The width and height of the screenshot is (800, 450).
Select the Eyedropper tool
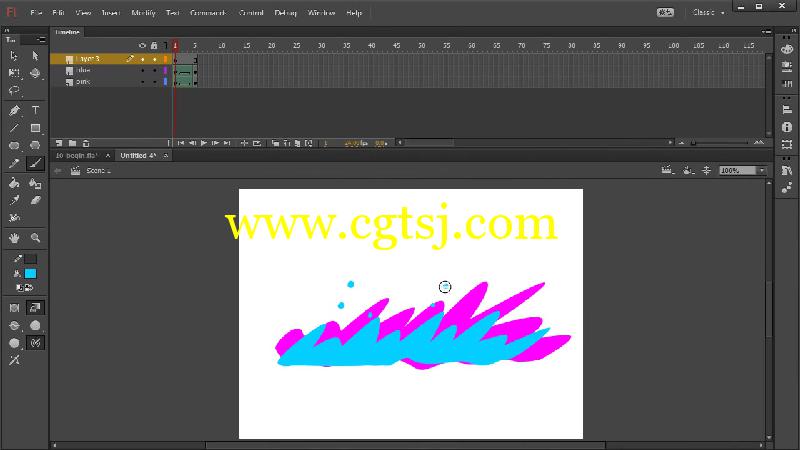(x=14, y=200)
